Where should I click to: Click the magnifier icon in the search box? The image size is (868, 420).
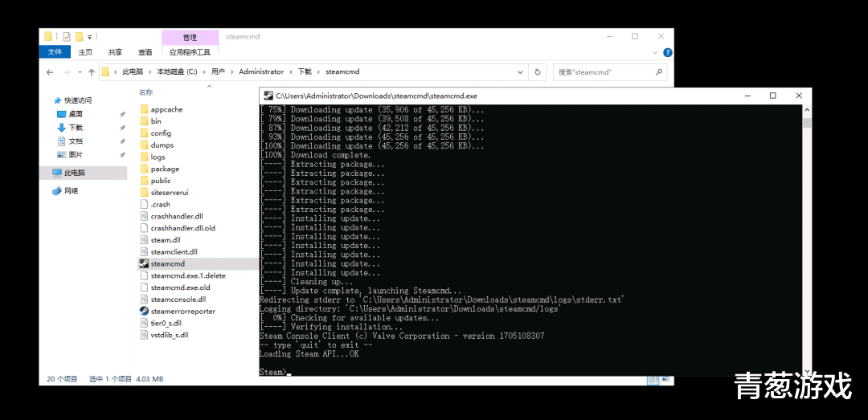pos(659,72)
